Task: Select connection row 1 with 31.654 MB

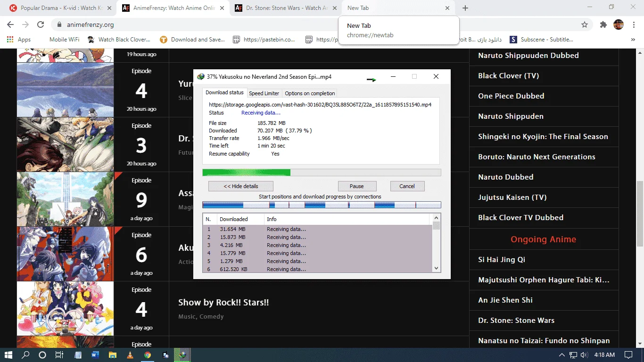Action: [x=317, y=229]
